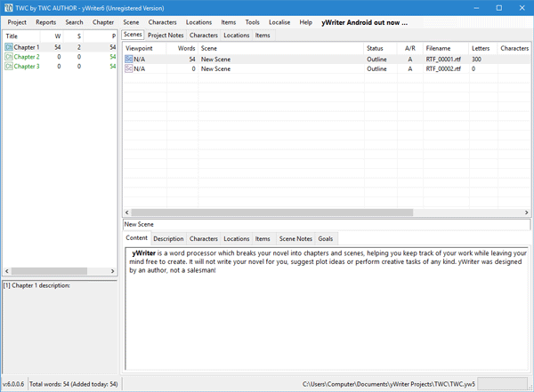
Task: Click inside the scene content text area
Action: (x=327, y=308)
